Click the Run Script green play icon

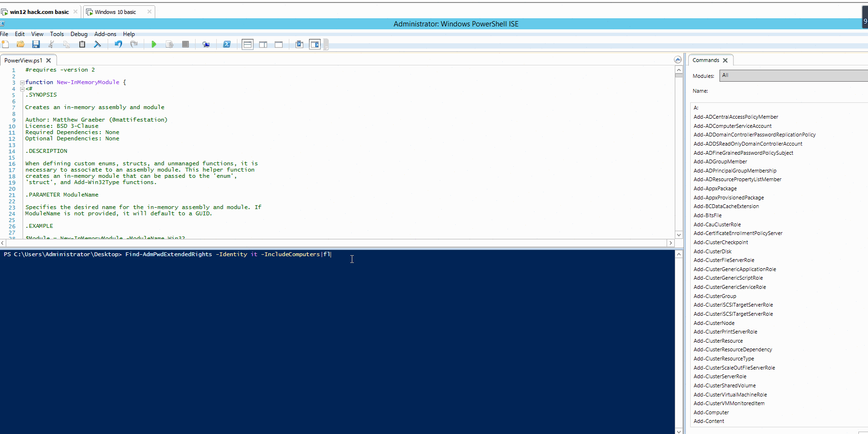154,44
